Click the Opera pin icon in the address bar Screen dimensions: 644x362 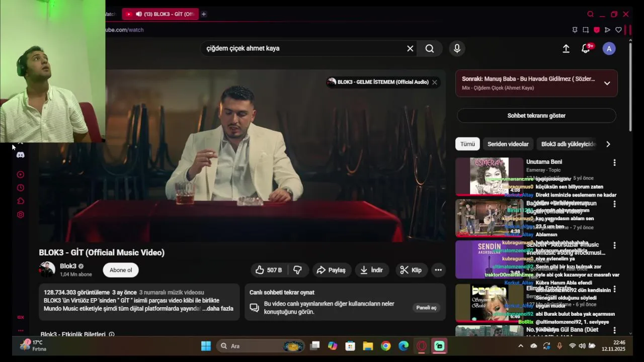pos(575,30)
